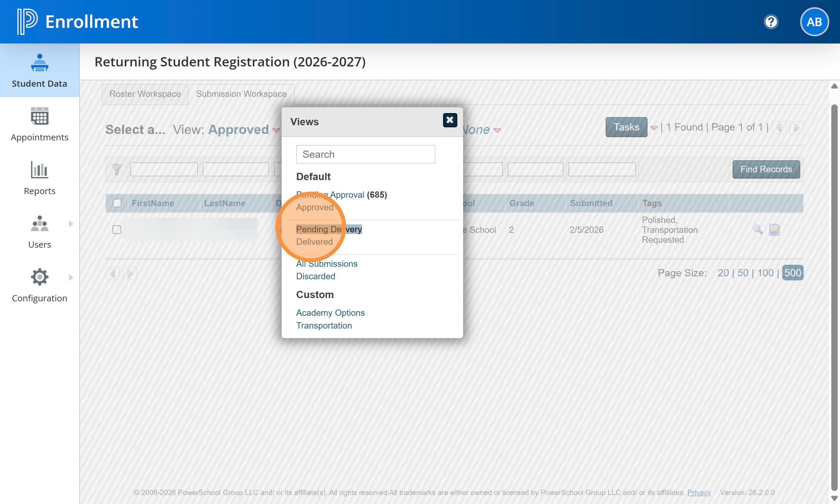Open the Configuration gear icon
Screen dimensions: 840x504
click(x=39, y=277)
